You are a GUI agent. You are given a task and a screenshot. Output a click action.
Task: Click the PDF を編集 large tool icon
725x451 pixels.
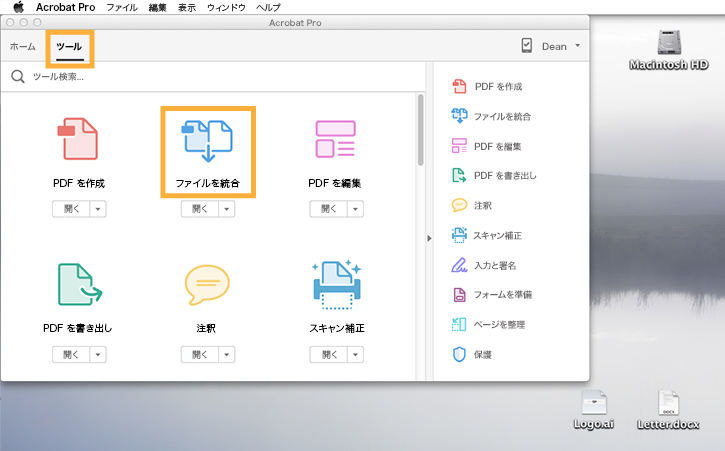tap(336, 139)
